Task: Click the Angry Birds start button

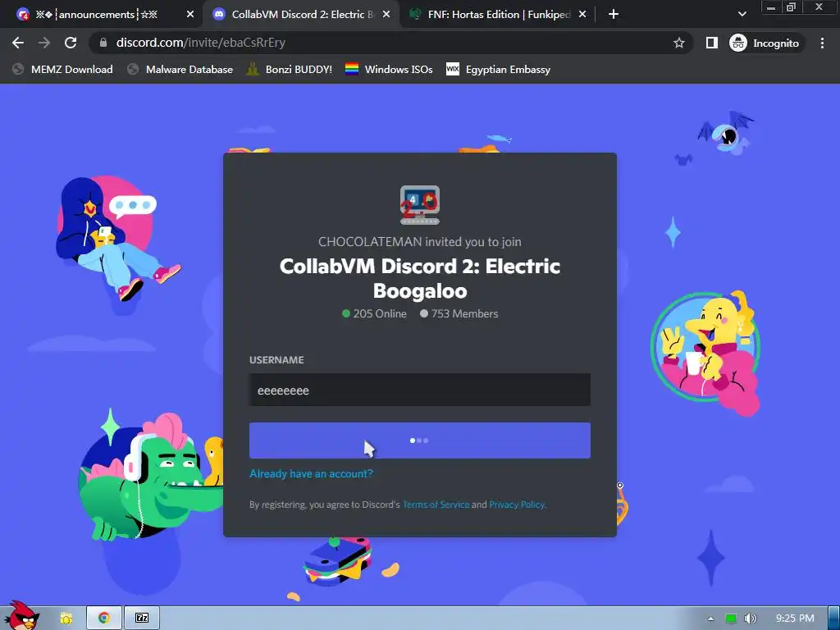Action: coord(21,615)
